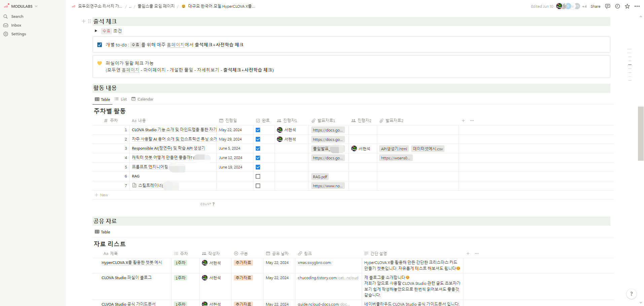This screenshot has height=306, width=644.
Task: Open the HyperCLOVA X를 활용한 챗봇 예시 entry
Action: [132, 263]
